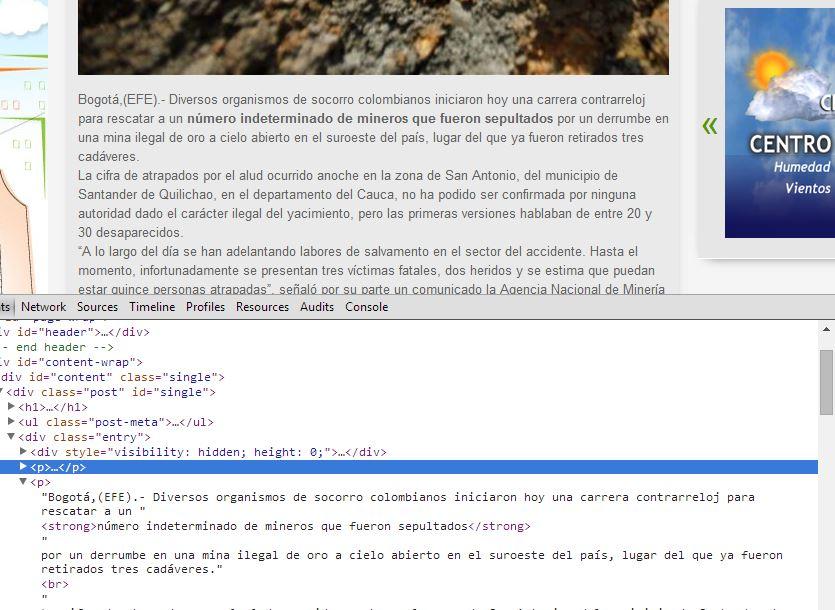
Task: Switch to the Sources tab
Action: 97,307
